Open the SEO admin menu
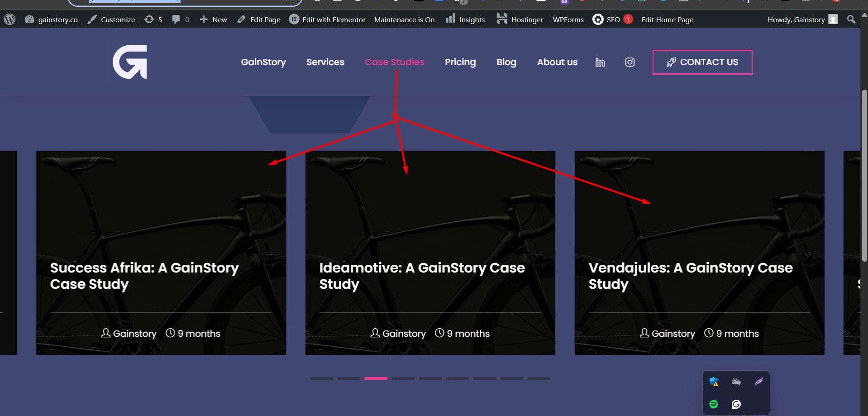This screenshot has width=868, height=416. pos(606,19)
